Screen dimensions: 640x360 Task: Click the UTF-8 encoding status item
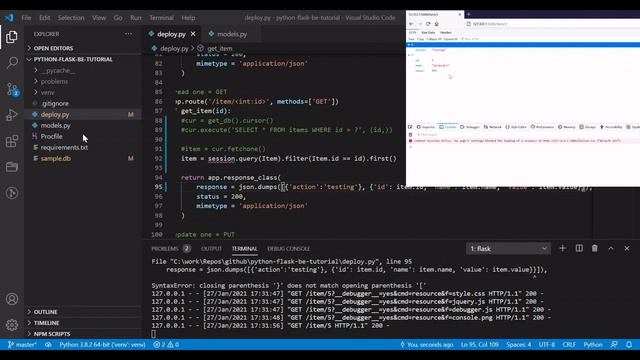tap(547, 344)
